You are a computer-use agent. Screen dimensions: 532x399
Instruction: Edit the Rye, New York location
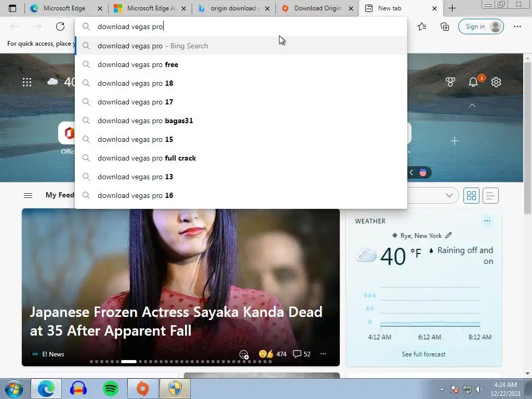(x=448, y=235)
